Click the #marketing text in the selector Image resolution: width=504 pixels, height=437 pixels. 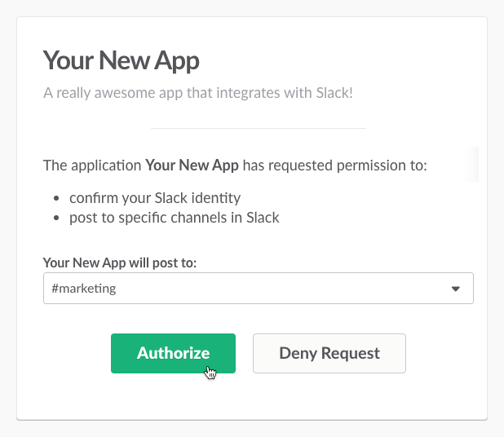coord(82,289)
